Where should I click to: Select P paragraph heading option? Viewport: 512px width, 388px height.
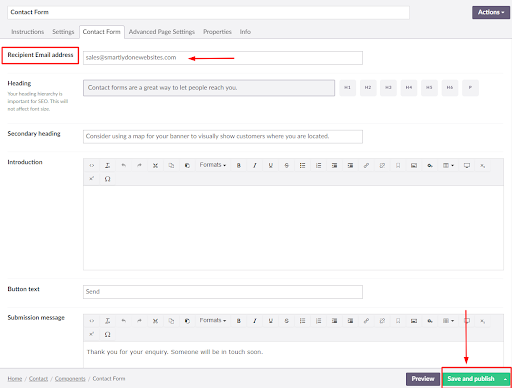click(x=470, y=88)
